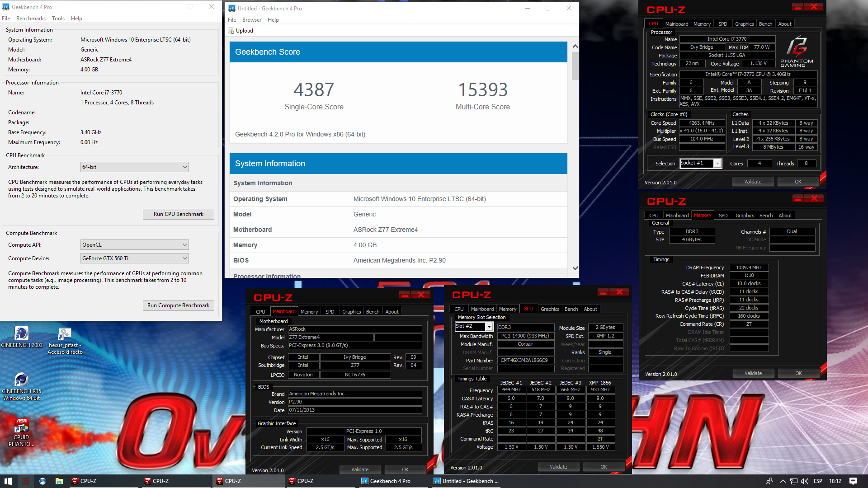868x488 pixels.
Task: Click the volume icon in system tray
Action: coord(805,481)
